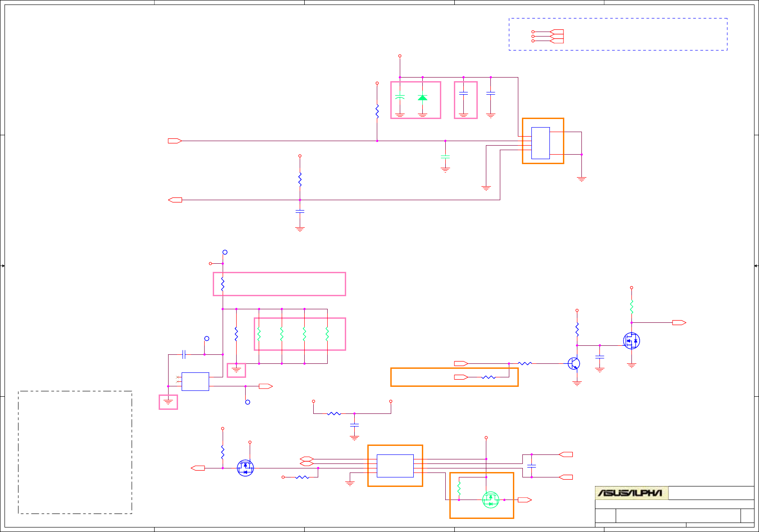Click the red input port at the start of the long top wire
Image resolution: width=759 pixels, height=532 pixels.
pos(175,141)
